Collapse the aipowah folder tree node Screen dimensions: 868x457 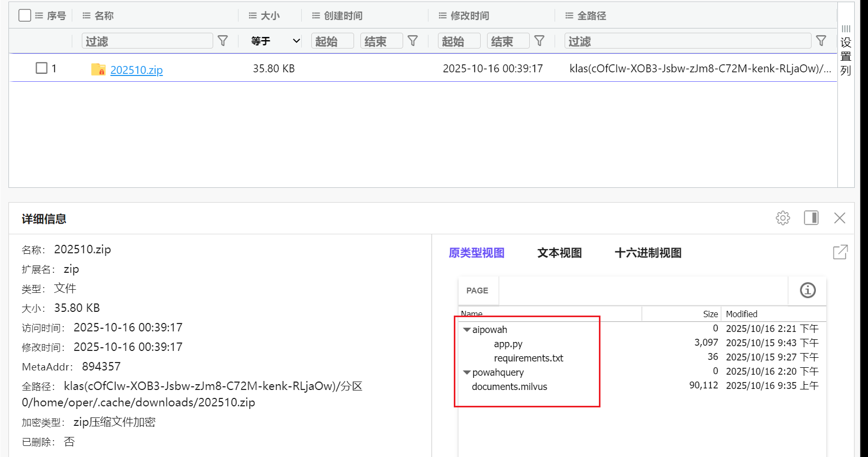tap(466, 330)
